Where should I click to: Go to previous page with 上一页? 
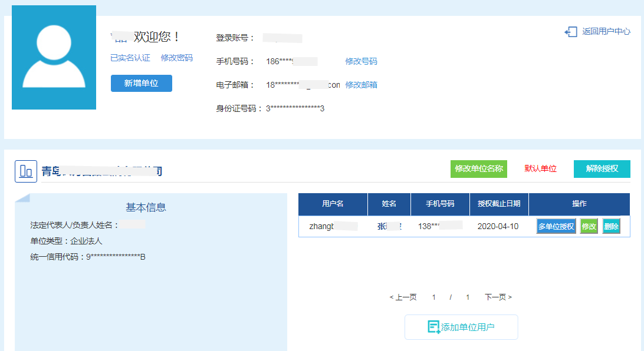point(403,297)
